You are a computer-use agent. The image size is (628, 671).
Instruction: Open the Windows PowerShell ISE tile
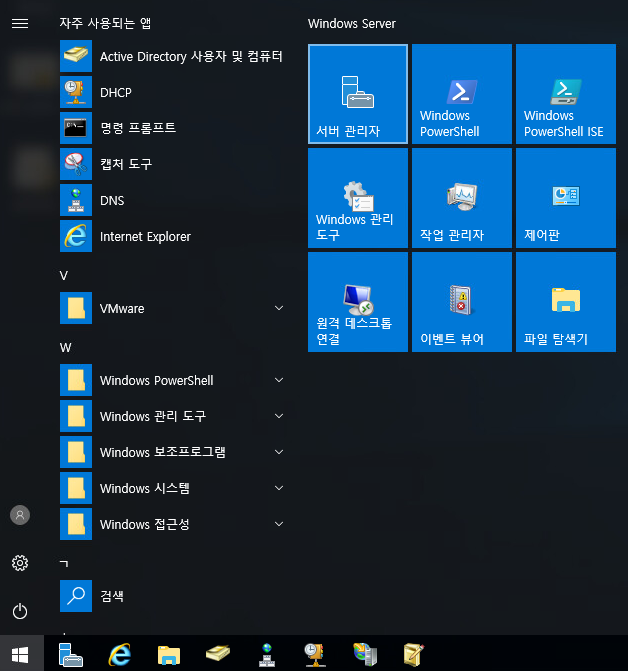coord(566,94)
